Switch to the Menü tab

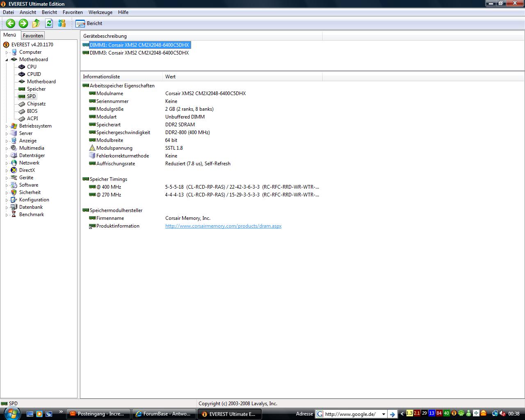(x=10, y=35)
